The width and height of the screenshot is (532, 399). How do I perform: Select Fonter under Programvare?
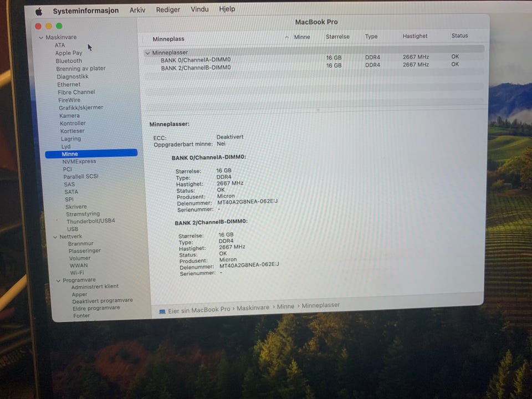pos(81,315)
